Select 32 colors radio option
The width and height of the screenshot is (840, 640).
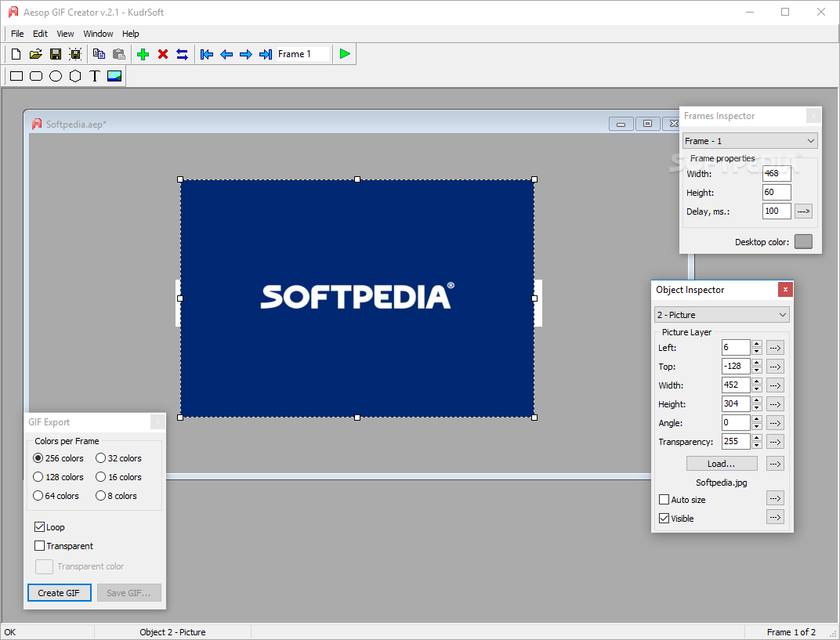tap(118, 458)
